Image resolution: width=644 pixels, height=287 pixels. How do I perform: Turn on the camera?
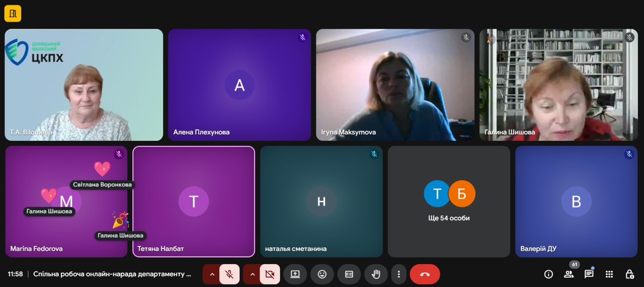pos(270,274)
